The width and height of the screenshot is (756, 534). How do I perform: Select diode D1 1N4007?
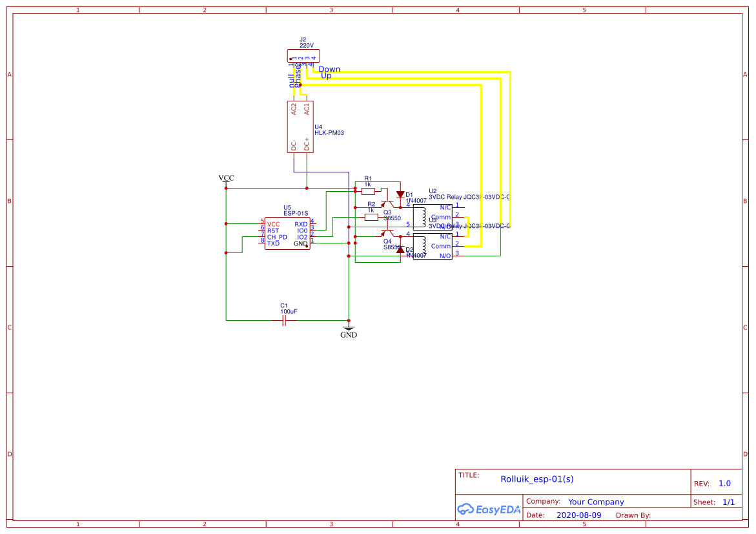pos(402,194)
